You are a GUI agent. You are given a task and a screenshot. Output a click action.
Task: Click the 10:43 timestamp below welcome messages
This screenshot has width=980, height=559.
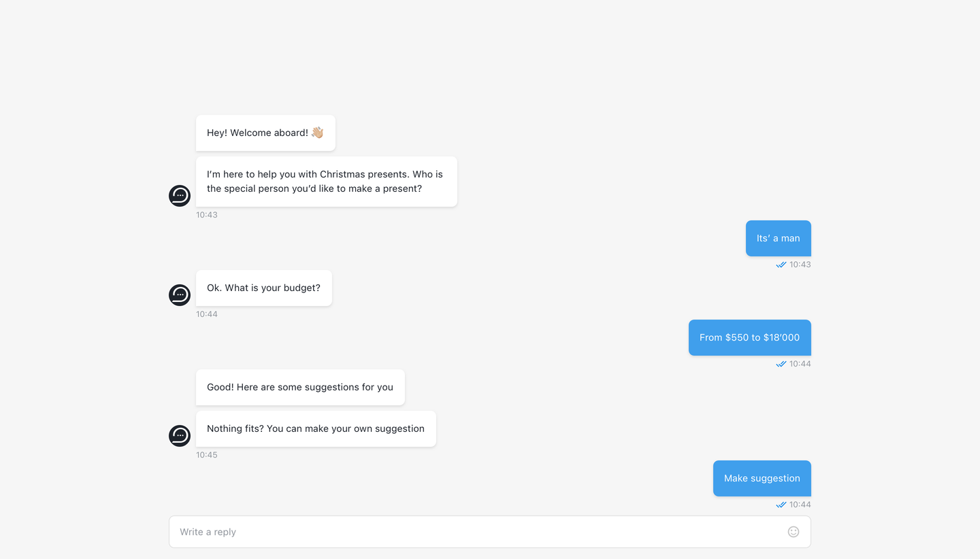(x=207, y=215)
